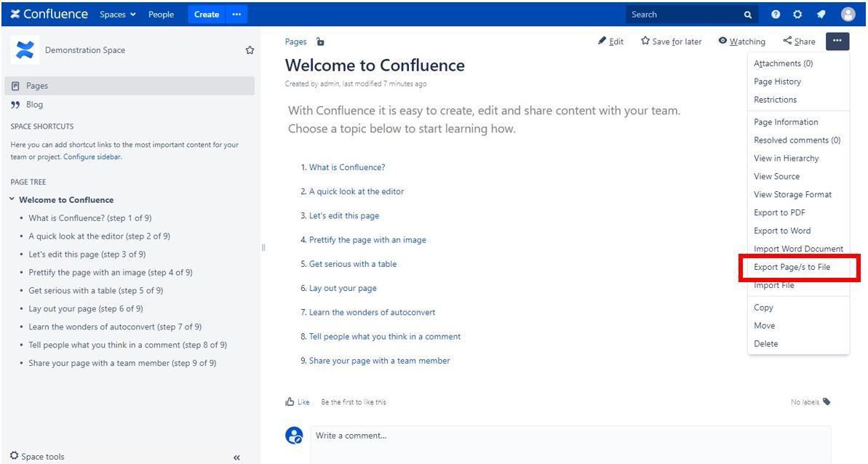868x464 pixels.
Task: Open link Get serious with a table
Action: pyautogui.click(x=353, y=264)
